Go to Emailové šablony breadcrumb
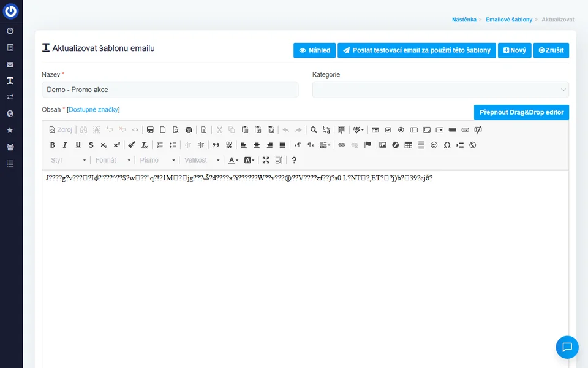Image resolution: width=588 pixels, height=368 pixels. coord(508,20)
